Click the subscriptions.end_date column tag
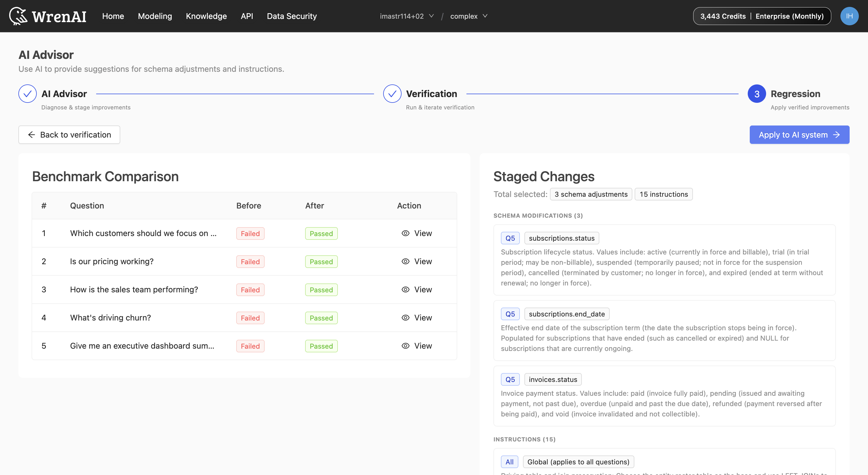 (x=567, y=314)
